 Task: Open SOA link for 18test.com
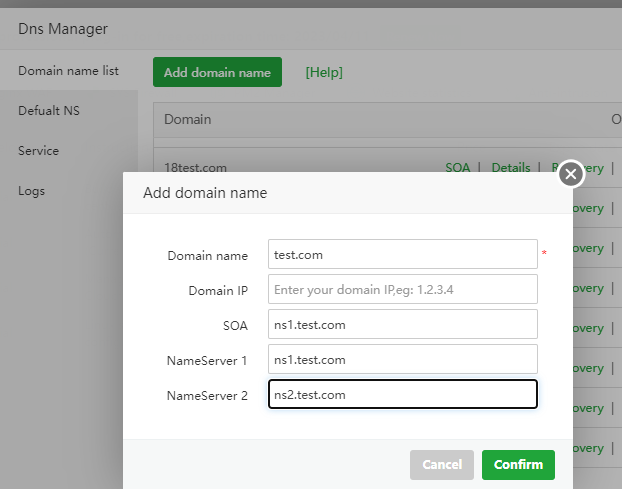pyautogui.click(x=457, y=168)
